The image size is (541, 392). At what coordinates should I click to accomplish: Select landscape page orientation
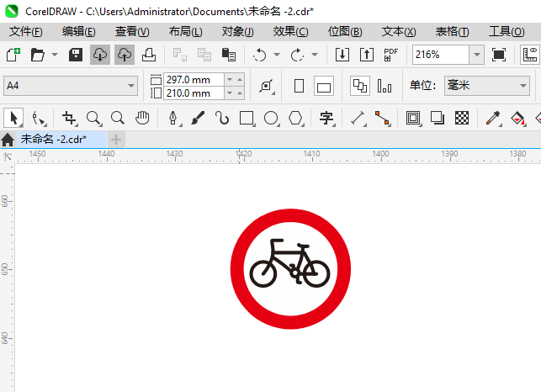324,86
